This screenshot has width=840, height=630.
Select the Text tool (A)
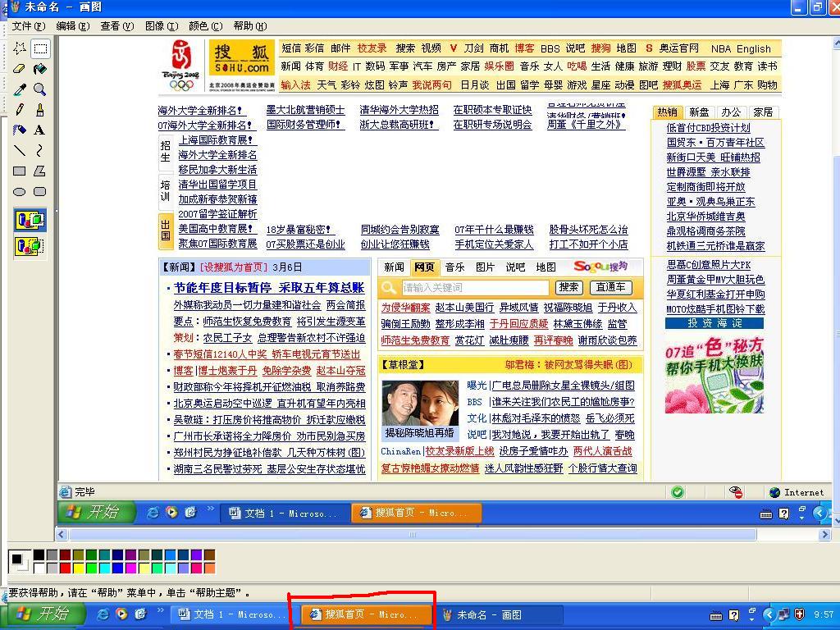click(x=40, y=130)
